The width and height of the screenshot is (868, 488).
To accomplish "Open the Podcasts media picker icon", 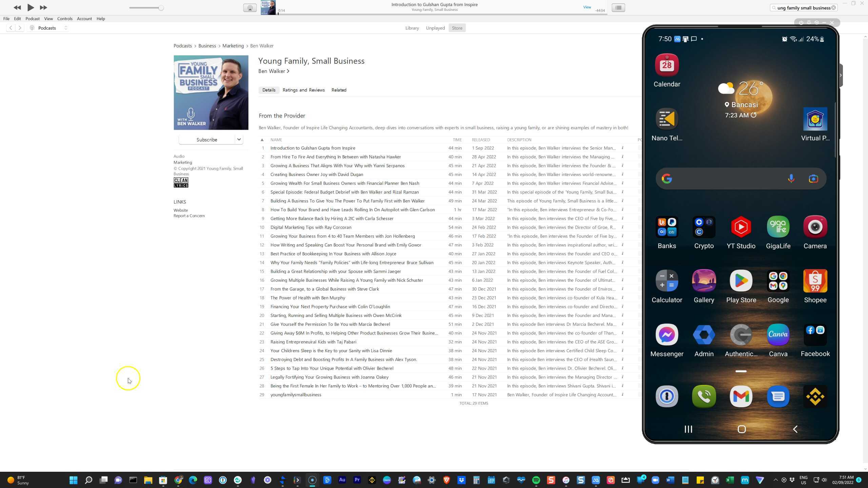I will [32, 28].
